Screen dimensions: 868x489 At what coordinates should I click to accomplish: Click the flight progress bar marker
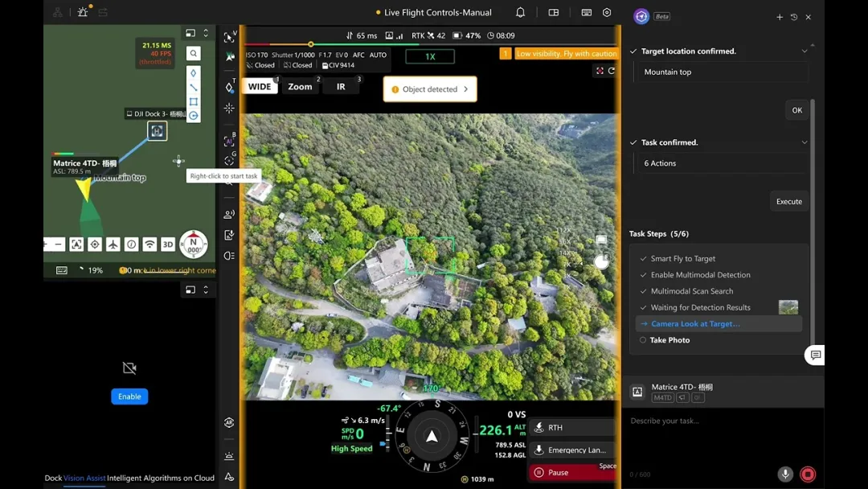(x=310, y=43)
